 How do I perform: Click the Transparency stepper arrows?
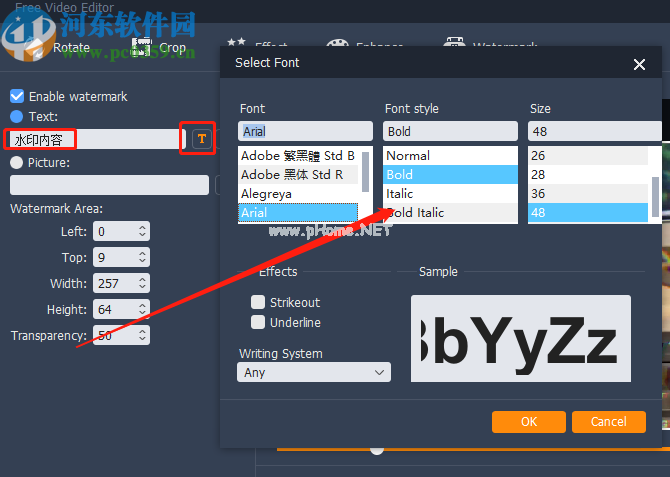[x=142, y=335]
